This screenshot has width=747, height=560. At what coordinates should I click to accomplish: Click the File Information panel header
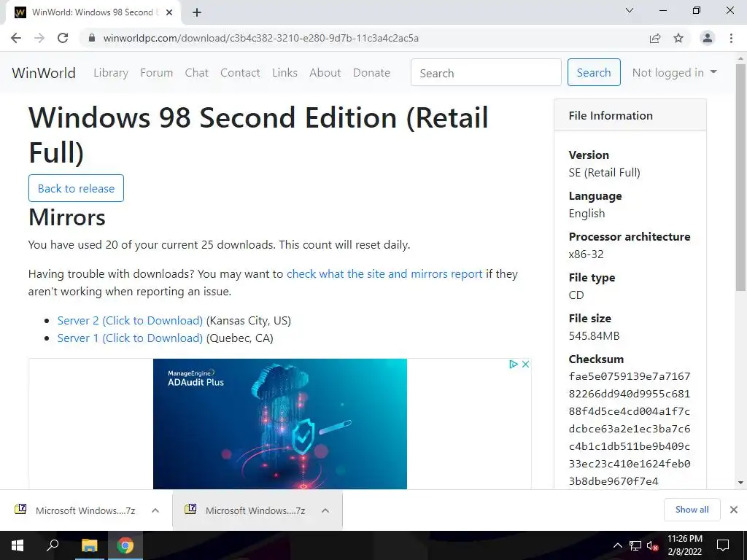(630, 116)
